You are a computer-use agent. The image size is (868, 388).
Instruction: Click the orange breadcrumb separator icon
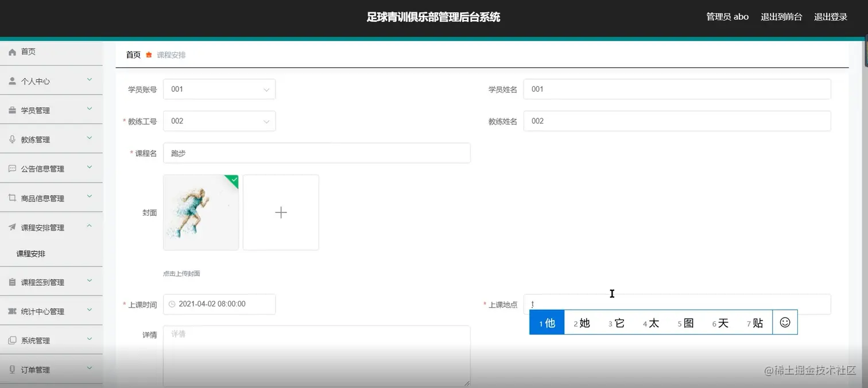coord(149,55)
